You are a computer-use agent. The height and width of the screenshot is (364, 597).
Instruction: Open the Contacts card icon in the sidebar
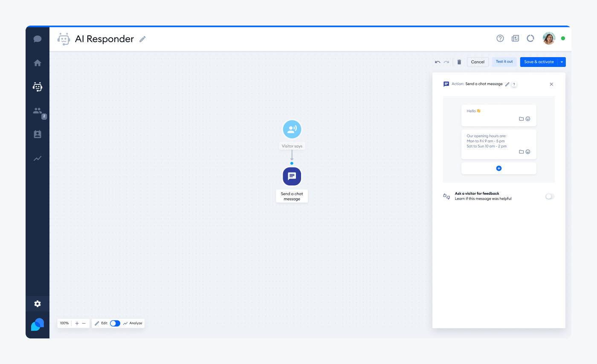[x=38, y=134]
